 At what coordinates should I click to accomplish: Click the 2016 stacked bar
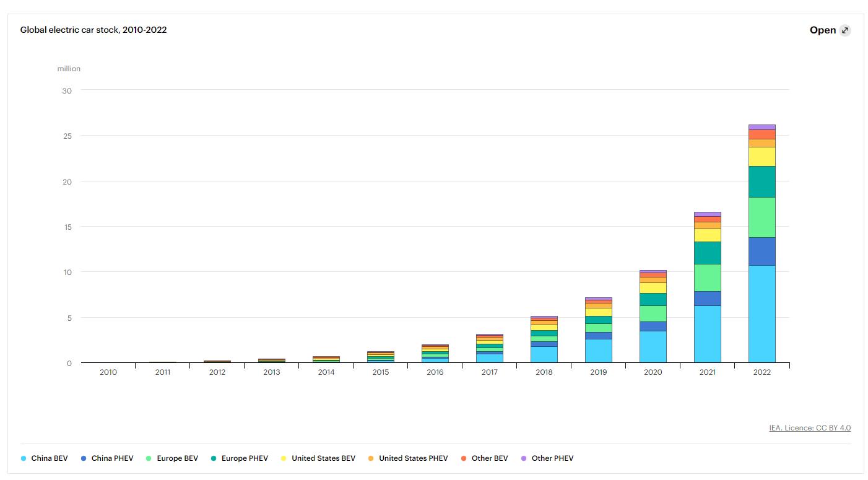point(435,354)
